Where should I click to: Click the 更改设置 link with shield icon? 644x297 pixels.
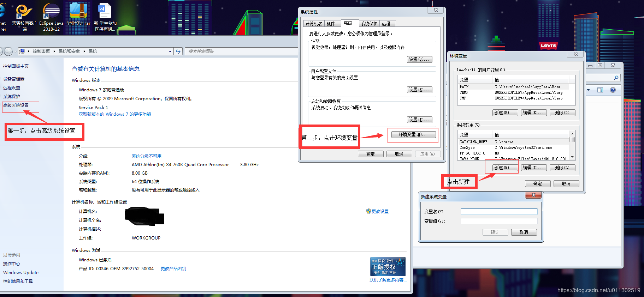378,212
